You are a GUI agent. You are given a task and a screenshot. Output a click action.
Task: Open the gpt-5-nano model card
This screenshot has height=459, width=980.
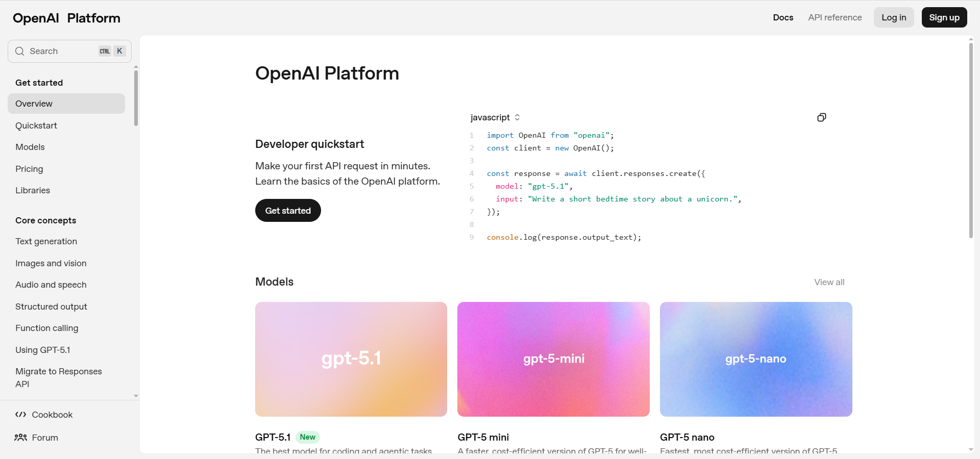point(755,359)
